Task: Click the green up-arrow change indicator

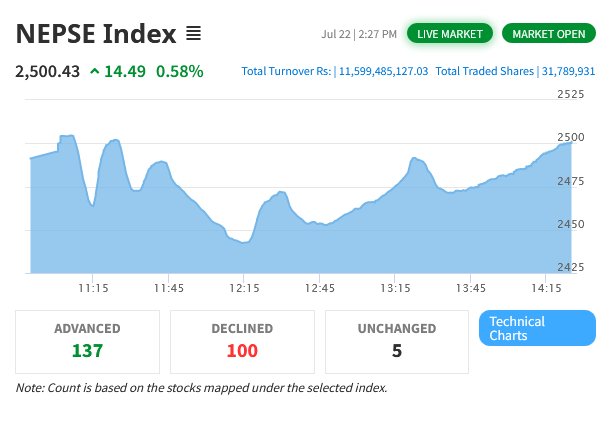Action: click(94, 71)
